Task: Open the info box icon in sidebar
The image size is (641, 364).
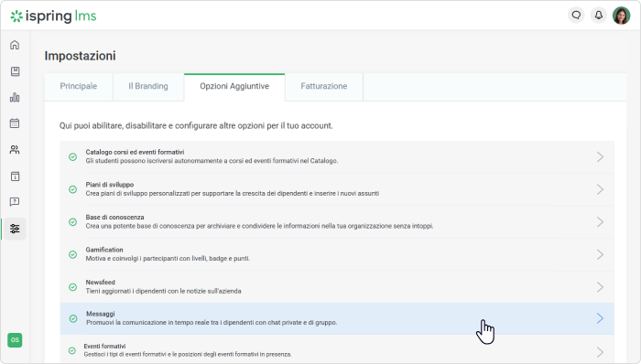Action: click(x=15, y=177)
